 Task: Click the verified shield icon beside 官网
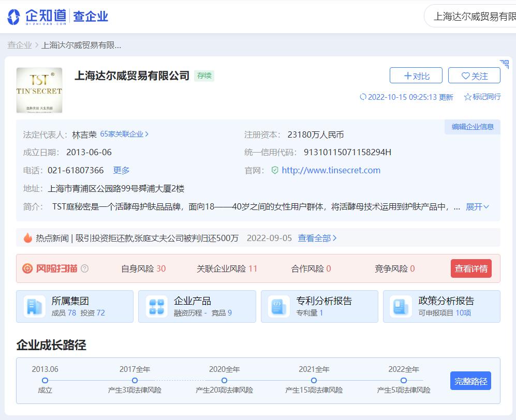[275, 170]
